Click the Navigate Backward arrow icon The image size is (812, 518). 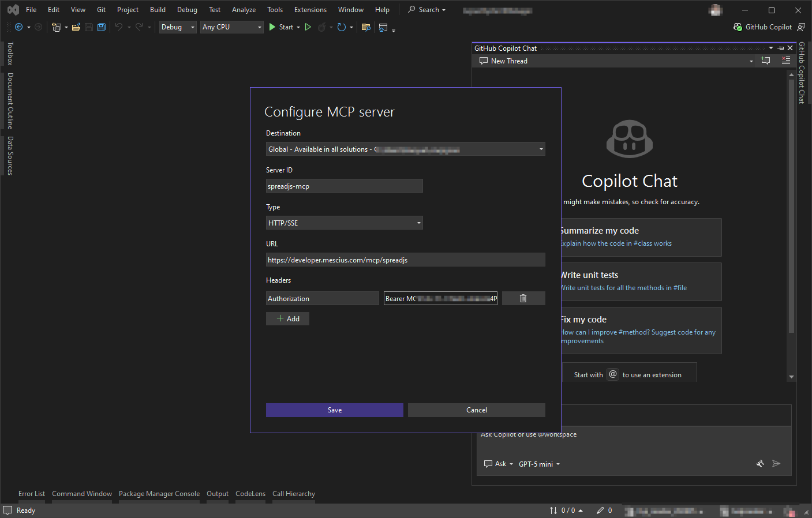coord(19,27)
